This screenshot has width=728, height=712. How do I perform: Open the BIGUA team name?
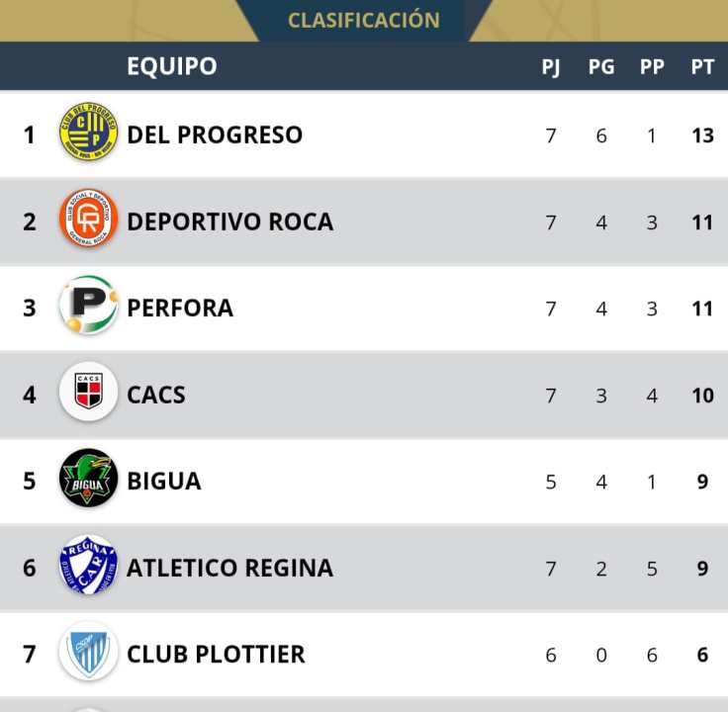[x=164, y=482]
